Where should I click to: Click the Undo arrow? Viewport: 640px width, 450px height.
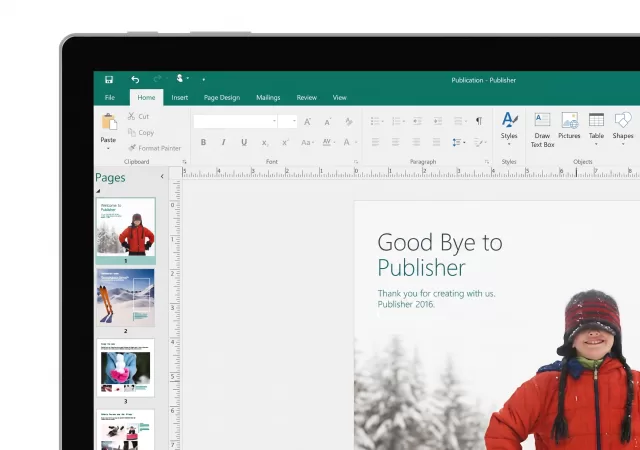pos(135,80)
